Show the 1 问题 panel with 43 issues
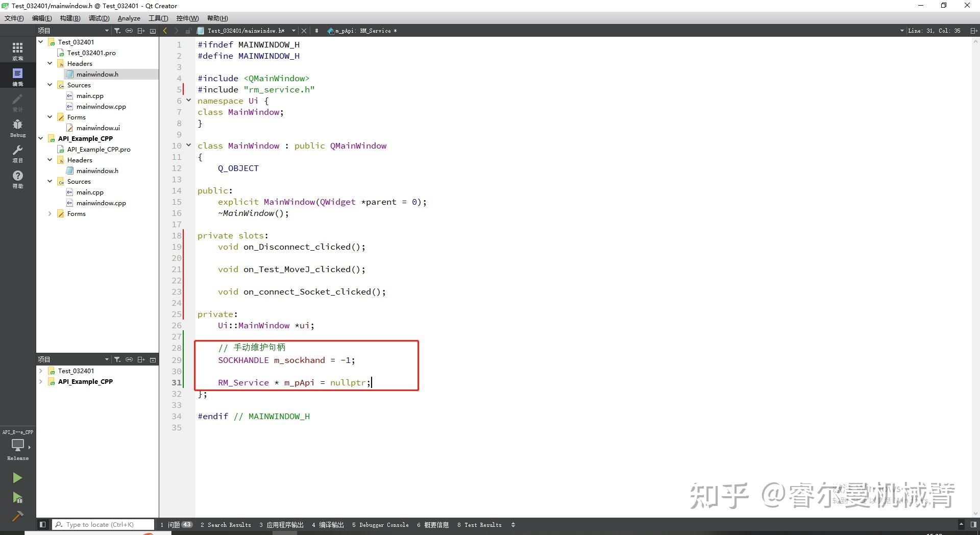980x535 pixels. pos(176,524)
